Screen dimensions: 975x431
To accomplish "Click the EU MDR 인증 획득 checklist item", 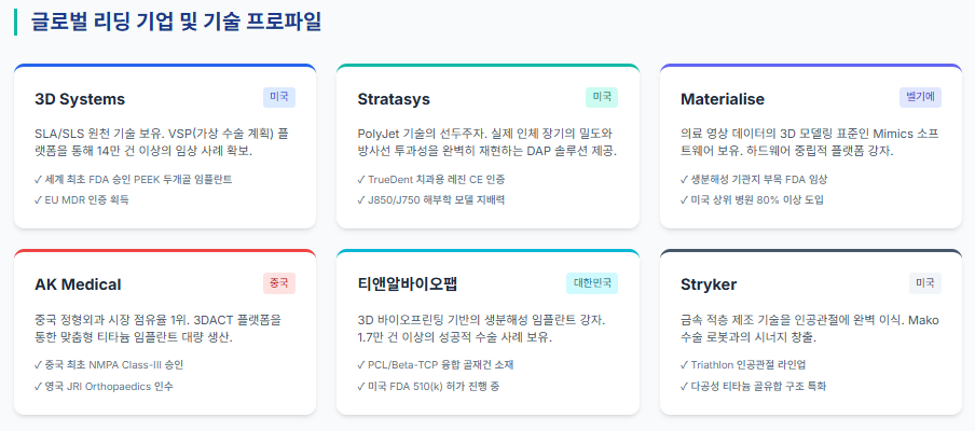I will [82, 200].
